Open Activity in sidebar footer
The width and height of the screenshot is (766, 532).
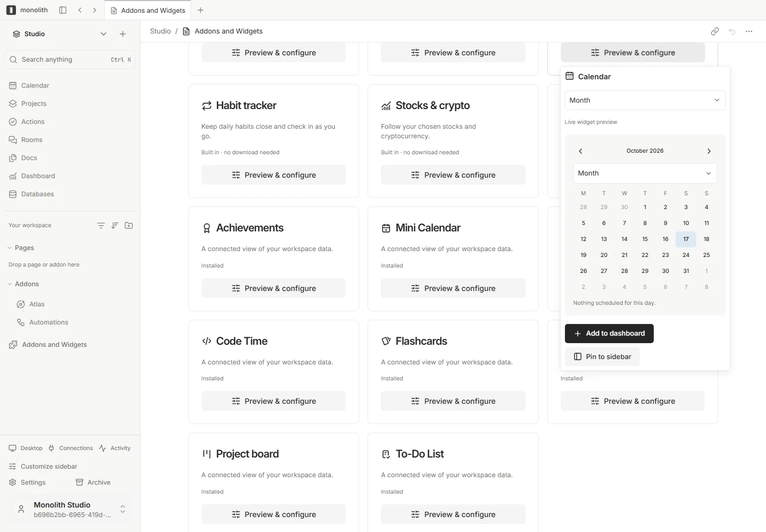114,448
